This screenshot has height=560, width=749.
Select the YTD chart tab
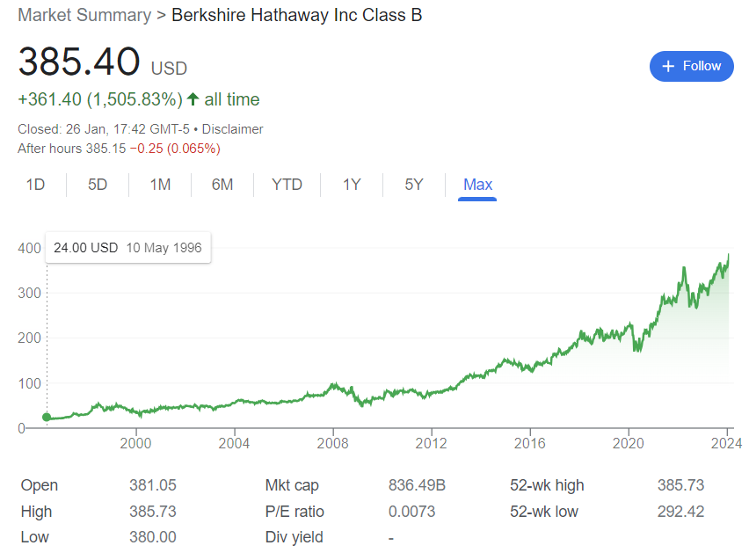point(287,185)
